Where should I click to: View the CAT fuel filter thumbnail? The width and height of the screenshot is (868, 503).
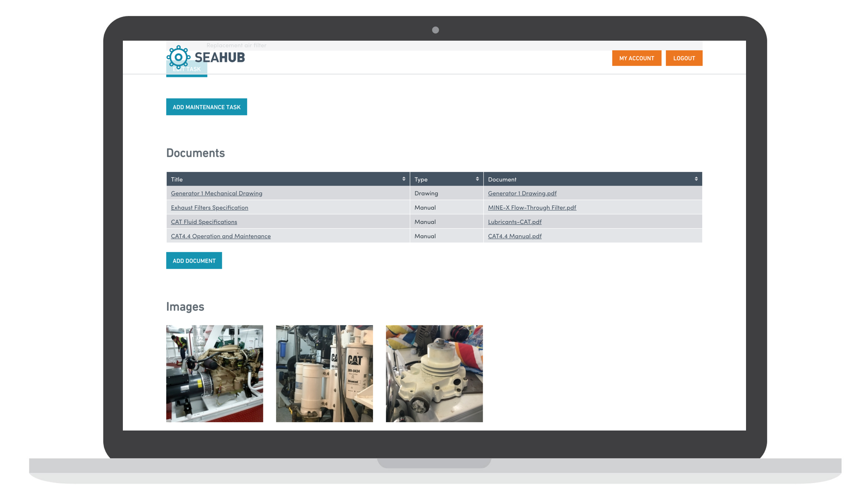324,373
